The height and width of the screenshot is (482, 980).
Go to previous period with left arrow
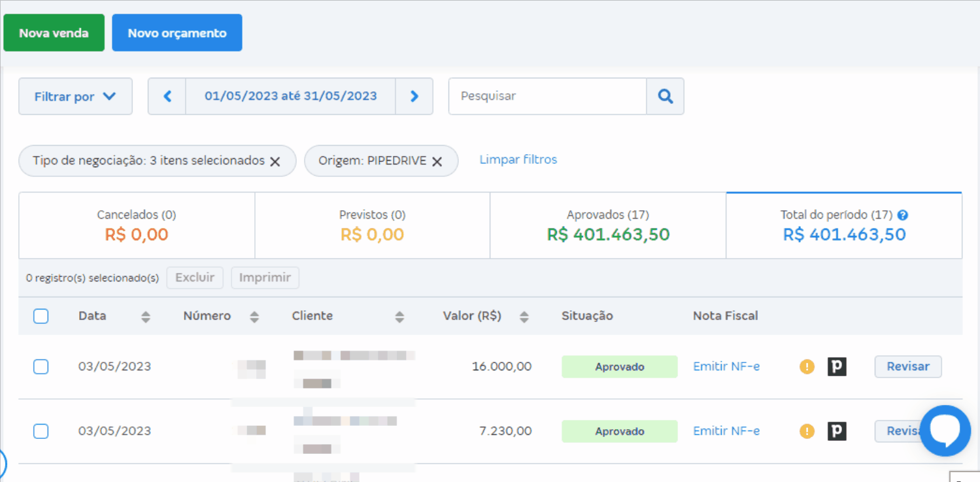tap(167, 96)
